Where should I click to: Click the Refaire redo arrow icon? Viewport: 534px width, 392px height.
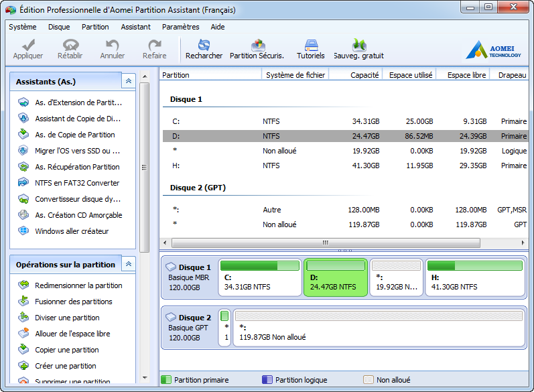click(x=155, y=45)
